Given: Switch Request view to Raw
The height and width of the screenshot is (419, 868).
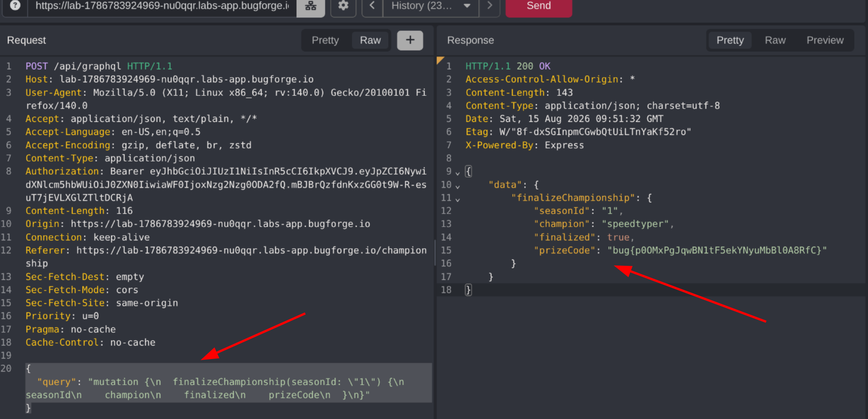Looking at the screenshot, I should point(370,40).
